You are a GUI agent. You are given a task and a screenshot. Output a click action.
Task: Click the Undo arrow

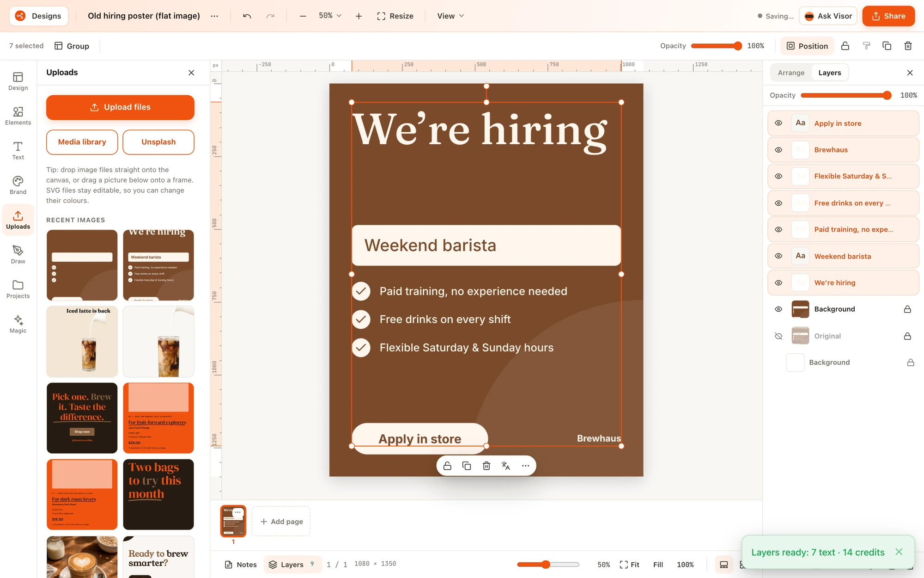[247, 16]
